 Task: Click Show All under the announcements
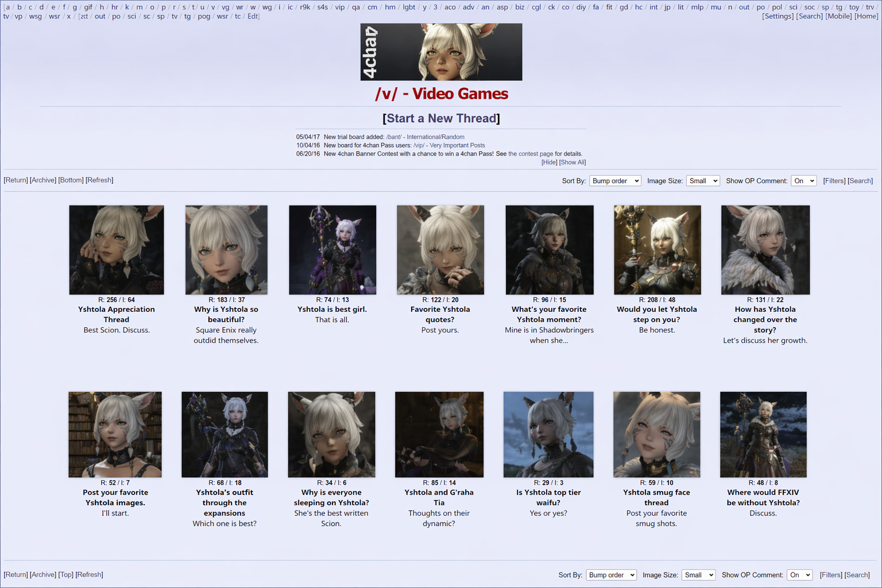coord(572,163)
